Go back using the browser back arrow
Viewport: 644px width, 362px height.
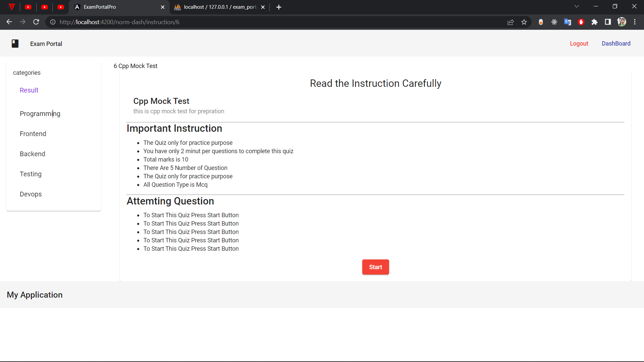click(x=9, y=22)
